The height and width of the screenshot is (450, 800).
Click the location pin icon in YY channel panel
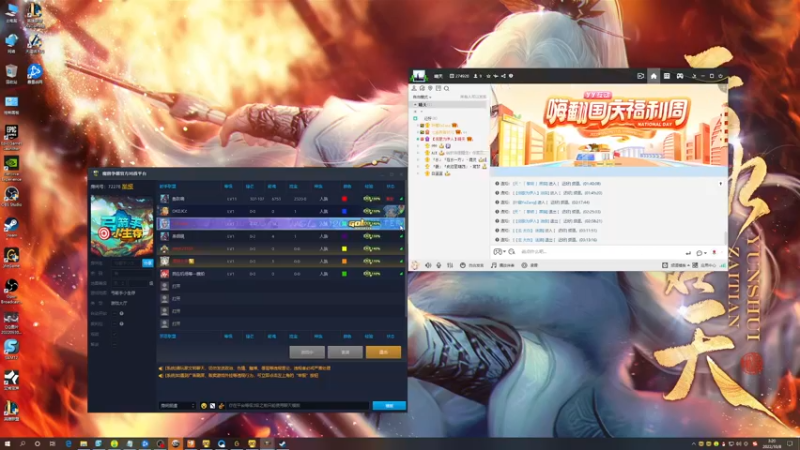click(430, 88)
